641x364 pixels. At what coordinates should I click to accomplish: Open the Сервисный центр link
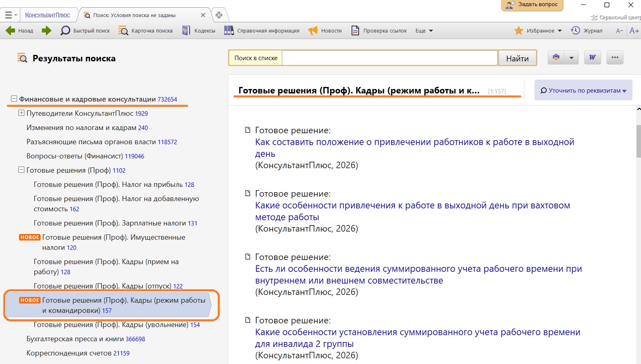coord(616,17)
